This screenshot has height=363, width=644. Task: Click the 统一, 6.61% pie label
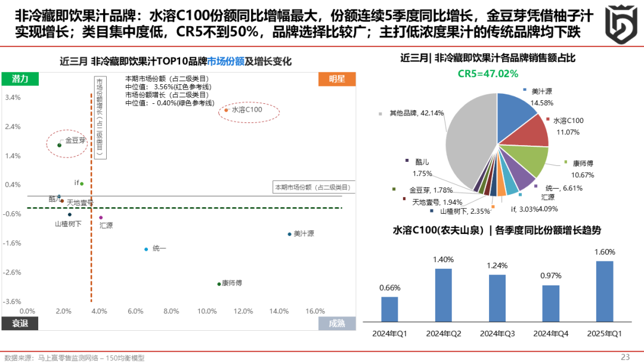pos(564,188)
